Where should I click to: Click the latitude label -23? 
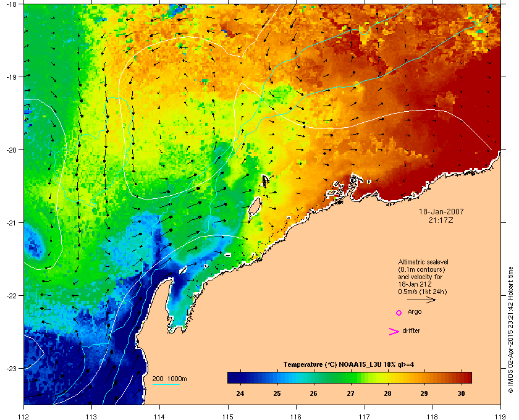12,368
